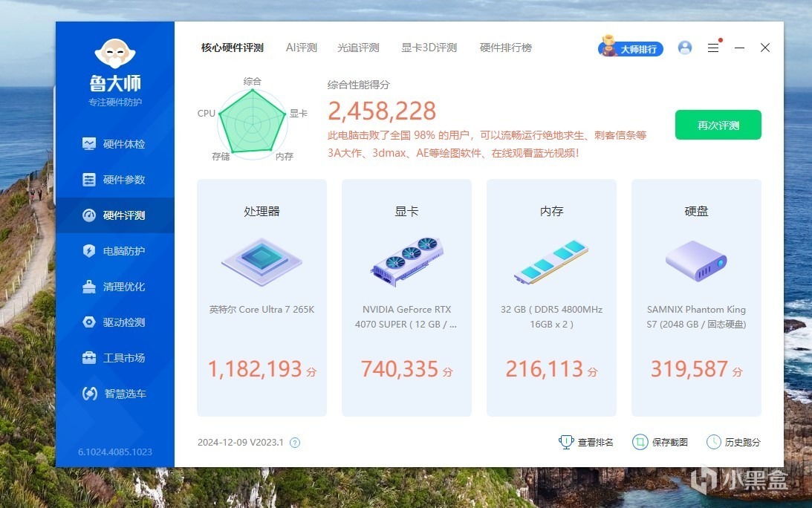The image size is (812, 508).
Task: Go to 电脑防护 in sidebar
Action: point(115,251)
